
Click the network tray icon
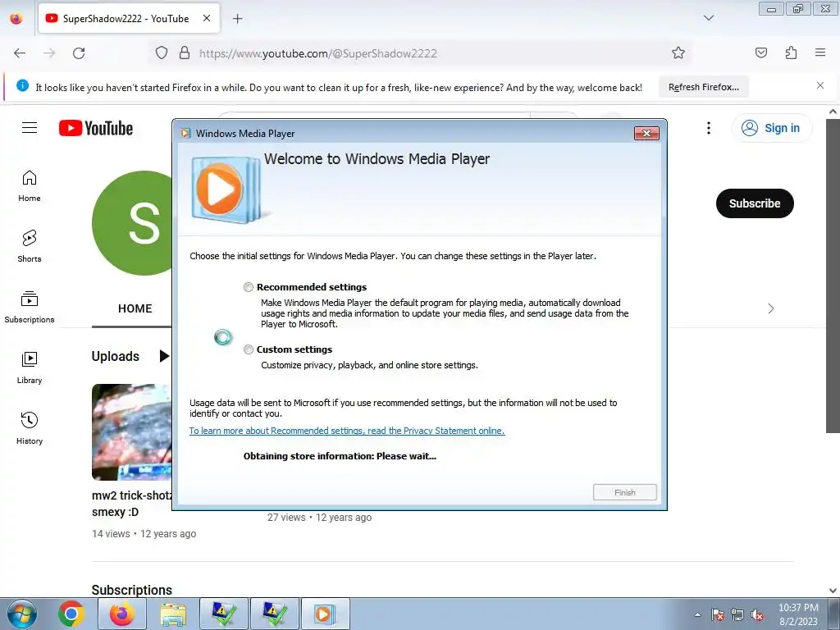tap(737, 614)
